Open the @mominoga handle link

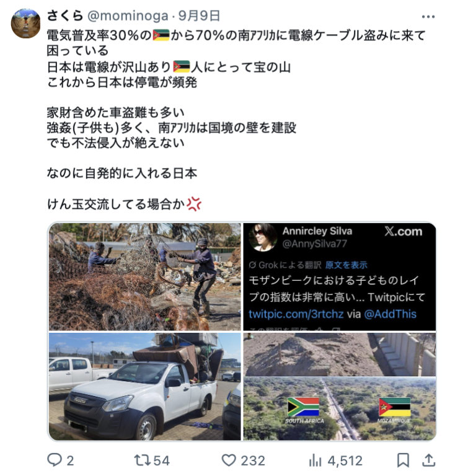click(128, 15)
